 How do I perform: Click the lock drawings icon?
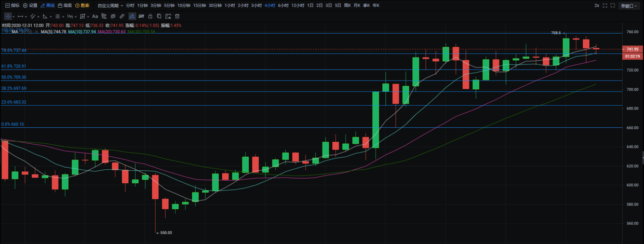coord(150,16)
